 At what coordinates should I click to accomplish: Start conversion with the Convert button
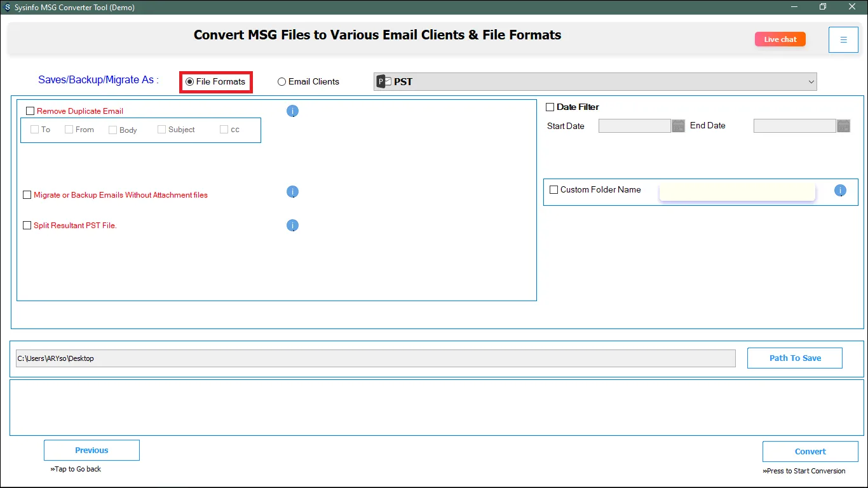(x=810, y=452)
